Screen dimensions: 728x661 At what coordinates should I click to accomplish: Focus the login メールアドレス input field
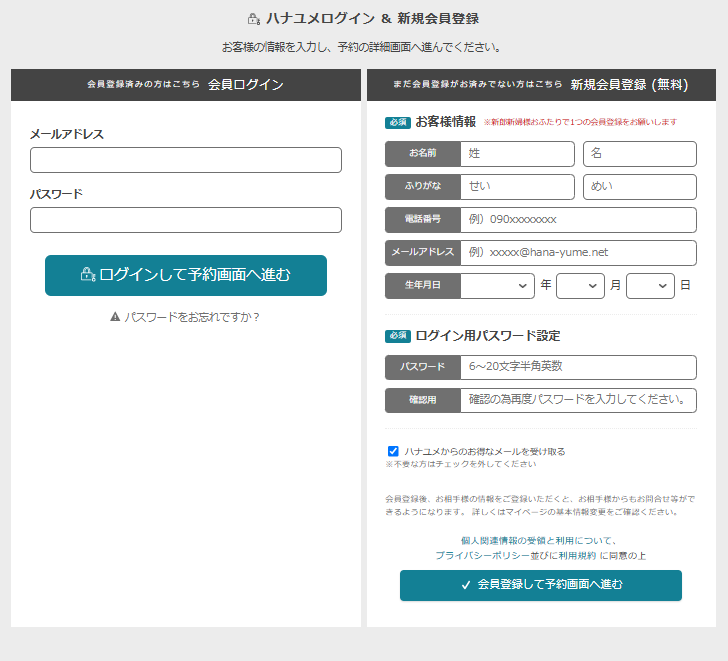click(x=186, y=160)
